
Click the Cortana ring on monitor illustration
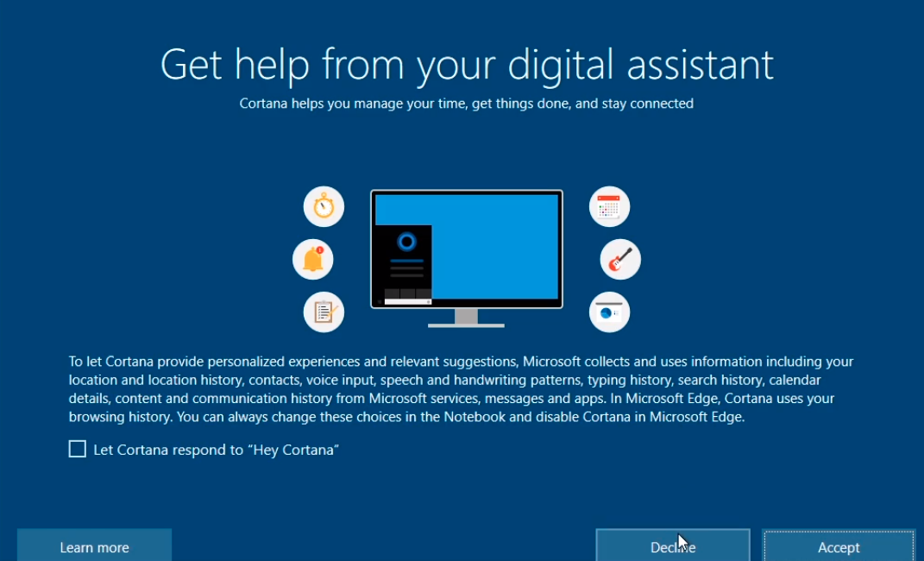[406, 242]
